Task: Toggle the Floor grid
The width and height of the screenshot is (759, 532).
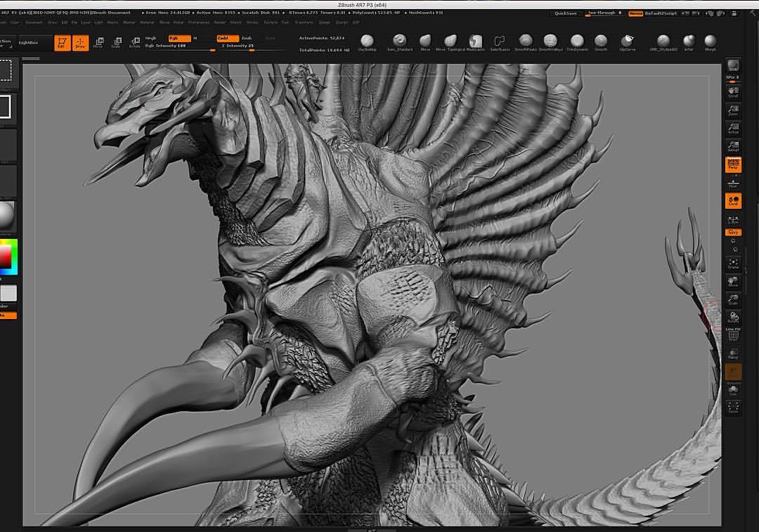Action: pos(733,183)
